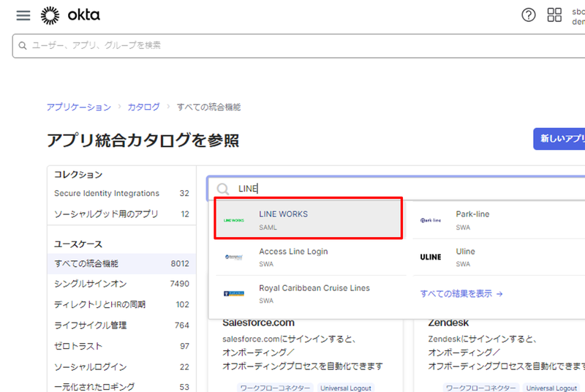Click the Park-line logo icon

point(431,220)
